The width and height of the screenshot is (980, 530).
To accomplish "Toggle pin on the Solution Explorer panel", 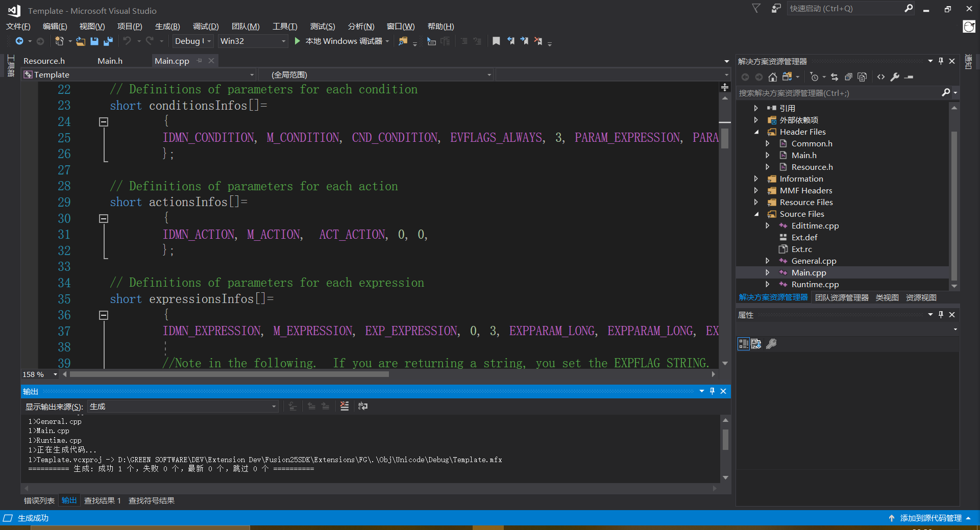I will click(941, 61).
